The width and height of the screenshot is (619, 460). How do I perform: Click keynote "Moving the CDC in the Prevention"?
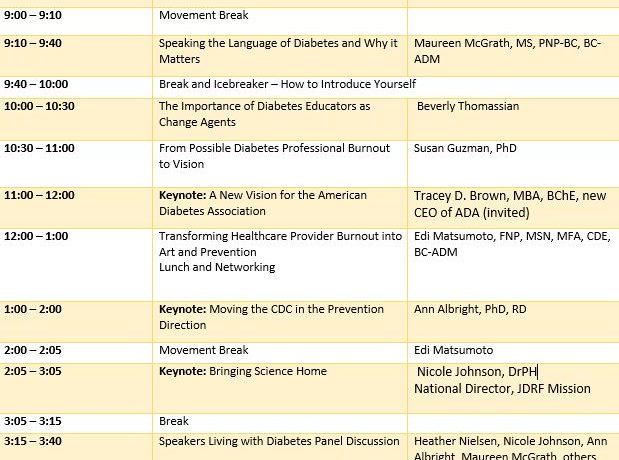(271, 310)
